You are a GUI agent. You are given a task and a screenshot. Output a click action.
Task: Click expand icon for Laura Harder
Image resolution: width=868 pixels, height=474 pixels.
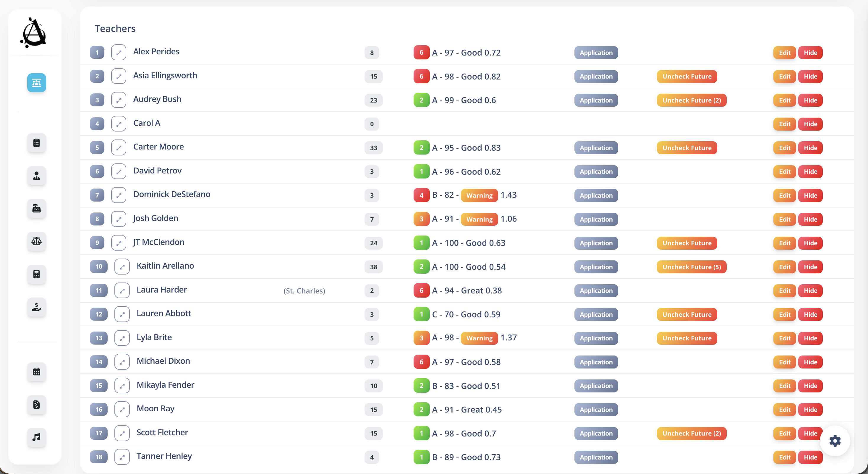tap(122, 291)
